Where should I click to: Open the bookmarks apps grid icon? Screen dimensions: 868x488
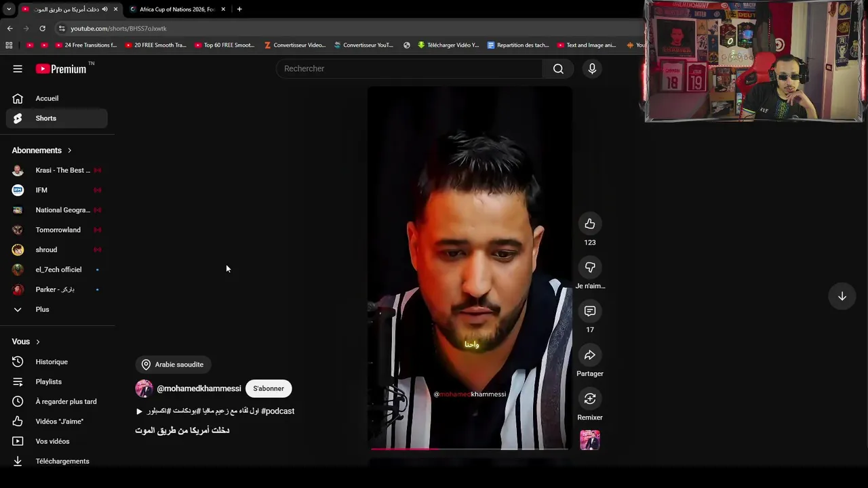pos(9,45)
